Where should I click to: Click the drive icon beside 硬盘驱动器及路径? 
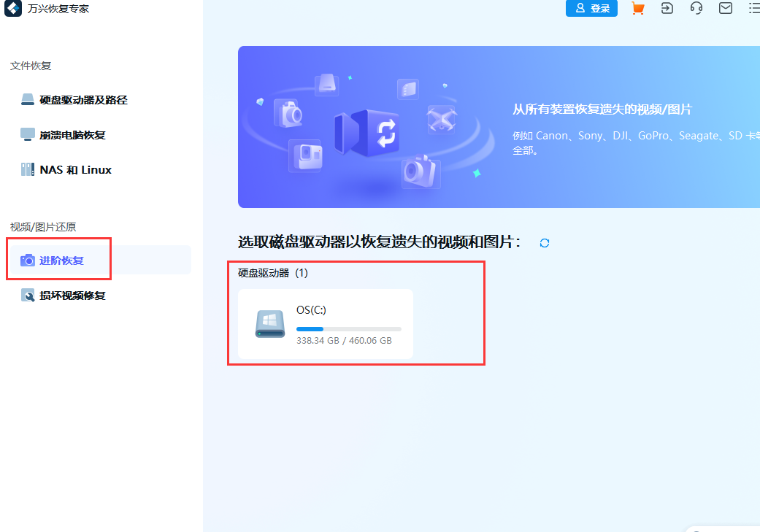pos(27,99)
